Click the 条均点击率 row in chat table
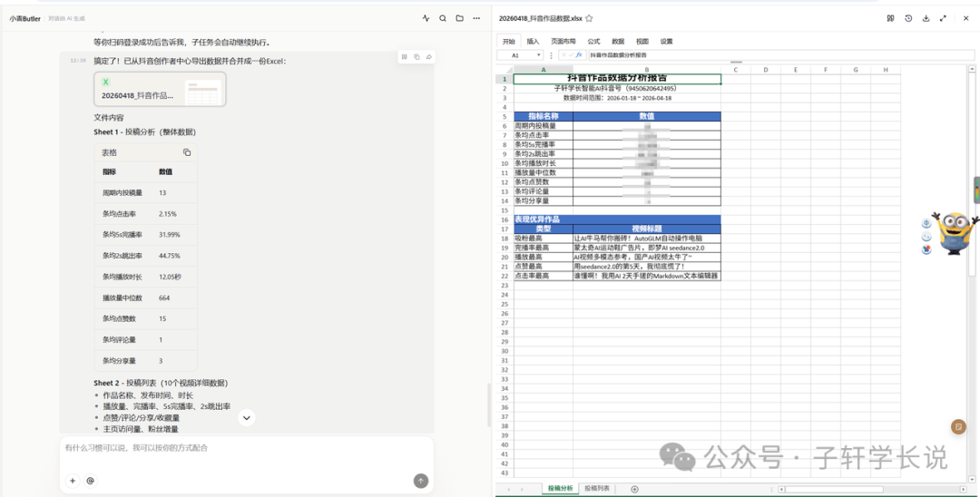 pos(146,213)
